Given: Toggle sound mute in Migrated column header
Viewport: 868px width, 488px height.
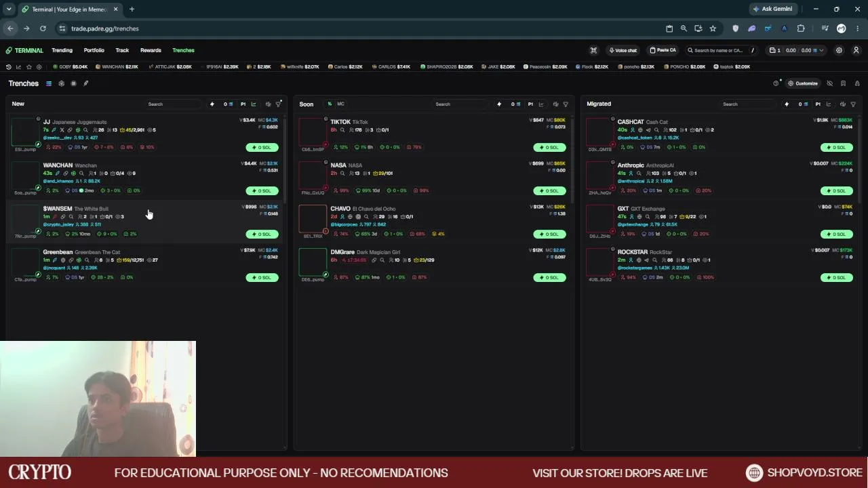Looking at the screenshot, I should 843,104.
